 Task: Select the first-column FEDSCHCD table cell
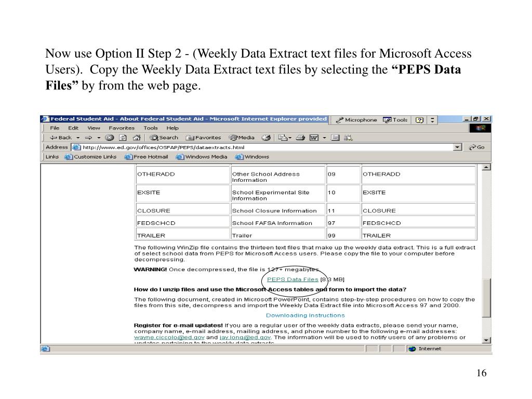coord(182,221)
